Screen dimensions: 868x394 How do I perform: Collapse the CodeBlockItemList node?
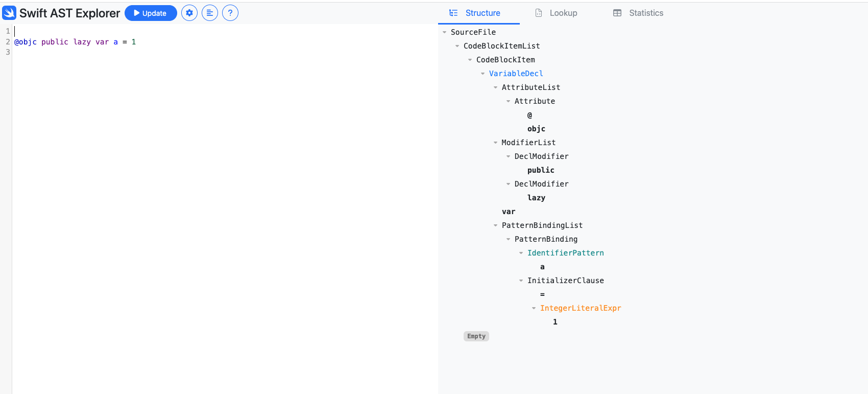click(x=457, y=46)
